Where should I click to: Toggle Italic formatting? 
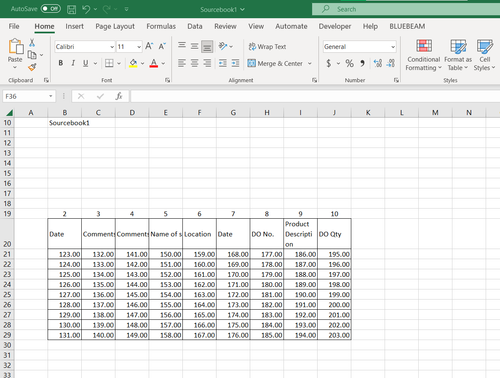[x=73, y=63]
